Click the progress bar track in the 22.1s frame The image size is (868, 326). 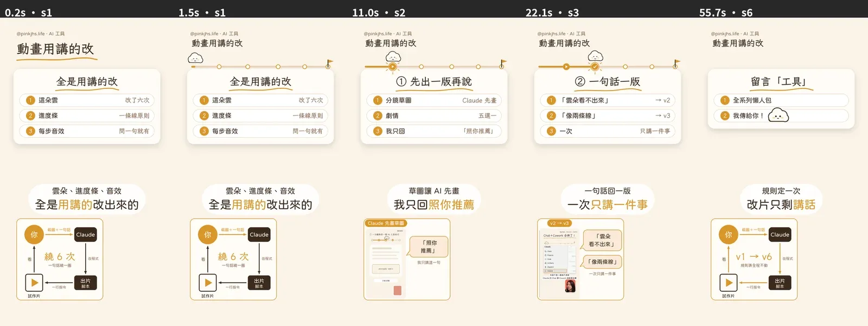(x=608, y=67)
